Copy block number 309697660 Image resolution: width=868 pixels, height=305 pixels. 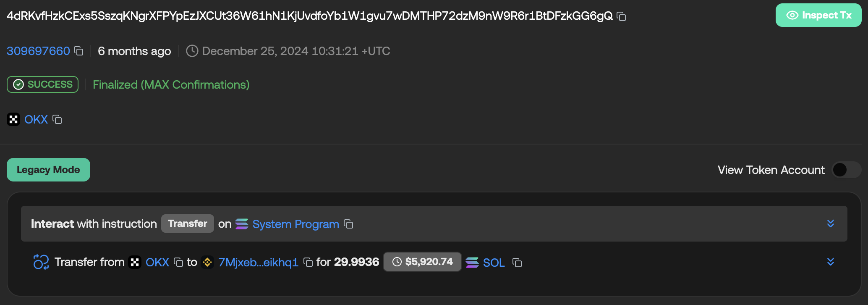[x=78, y=51]
